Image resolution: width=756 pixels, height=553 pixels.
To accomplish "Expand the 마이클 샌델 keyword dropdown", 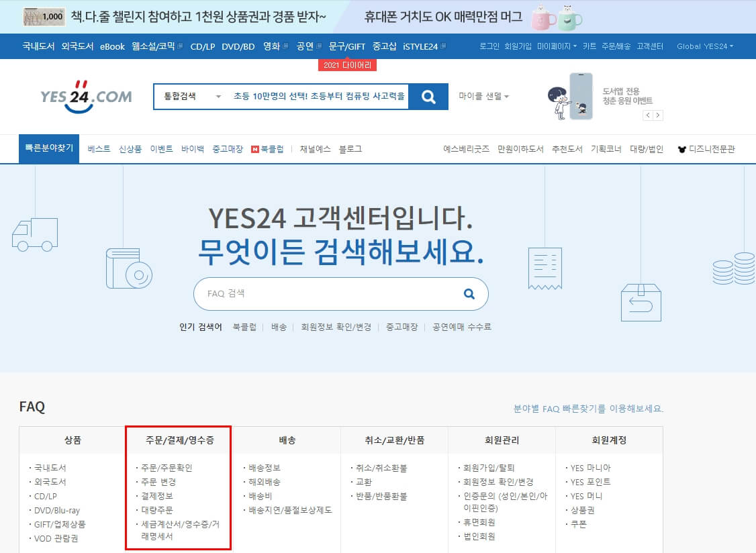I will (483, 97).
